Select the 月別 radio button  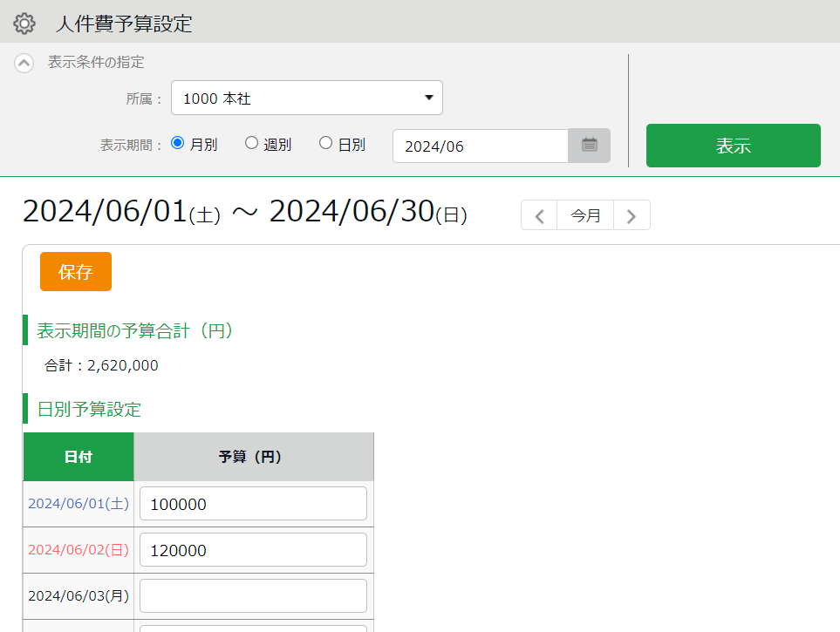click(x=177, y=143)
